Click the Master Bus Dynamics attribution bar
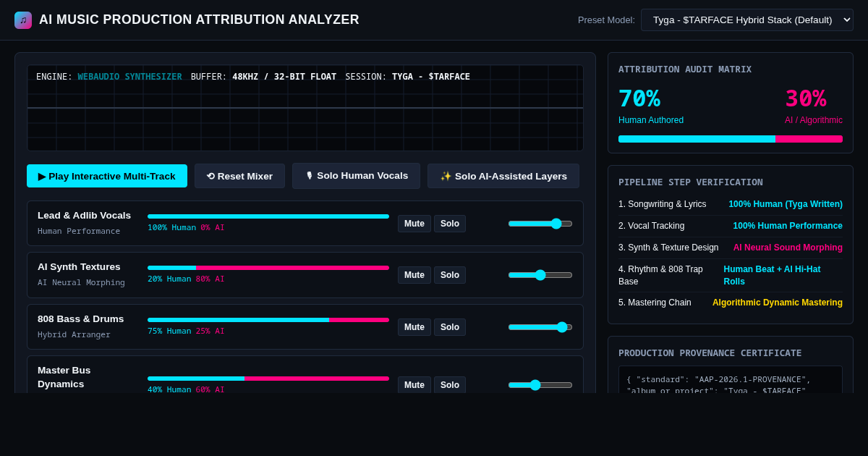This screenshot has height=456, width=868. click(x=268, y=379)
